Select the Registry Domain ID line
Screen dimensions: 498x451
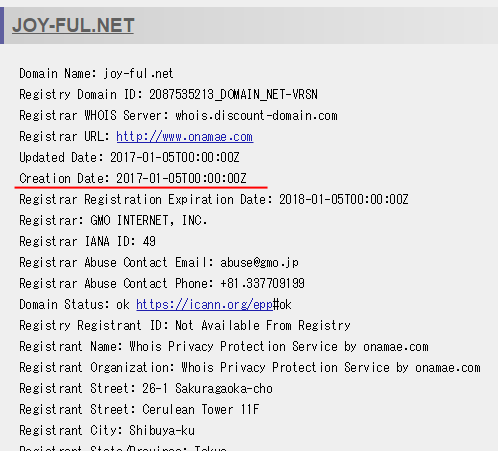point(168,95)
